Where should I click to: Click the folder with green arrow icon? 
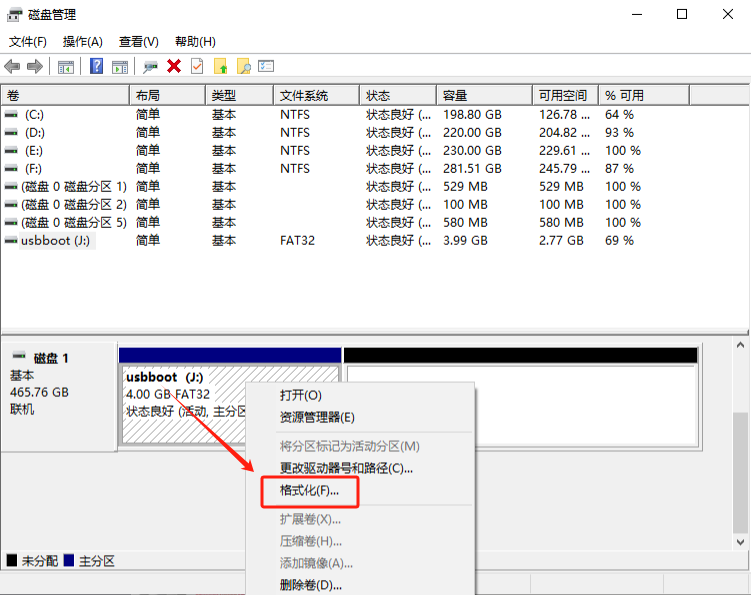coord(220,66)
